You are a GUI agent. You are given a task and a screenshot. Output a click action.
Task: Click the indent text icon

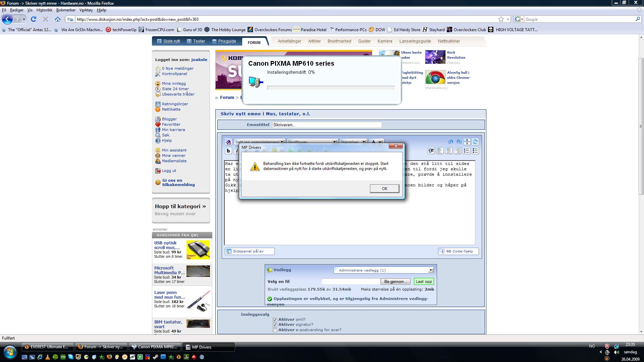coord(431,151)
